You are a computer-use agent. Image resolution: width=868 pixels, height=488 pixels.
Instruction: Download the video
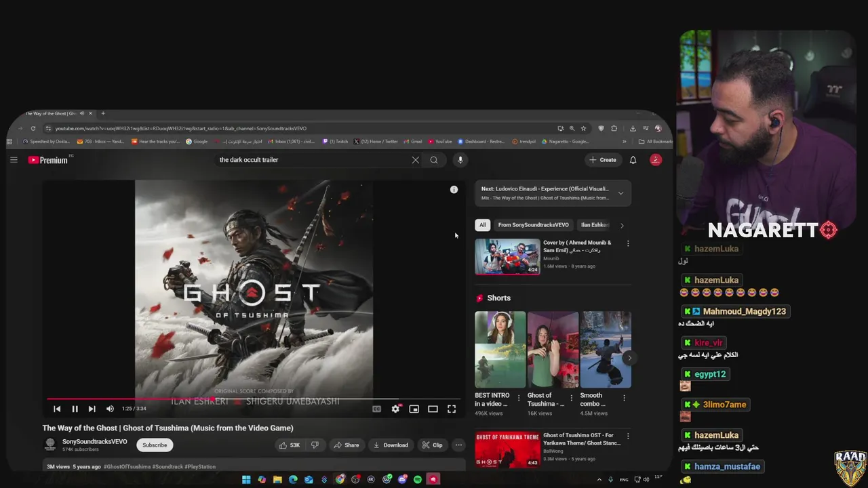(391, 445)
